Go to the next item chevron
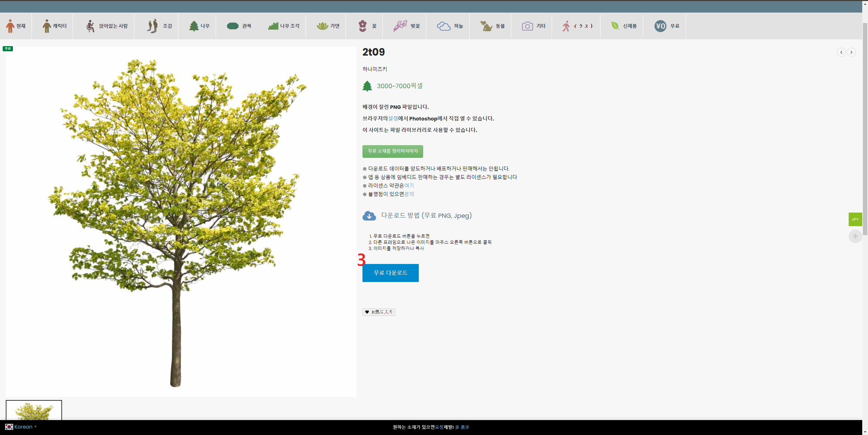The height and width of the screenshot is (435, 868). point(851,52)
